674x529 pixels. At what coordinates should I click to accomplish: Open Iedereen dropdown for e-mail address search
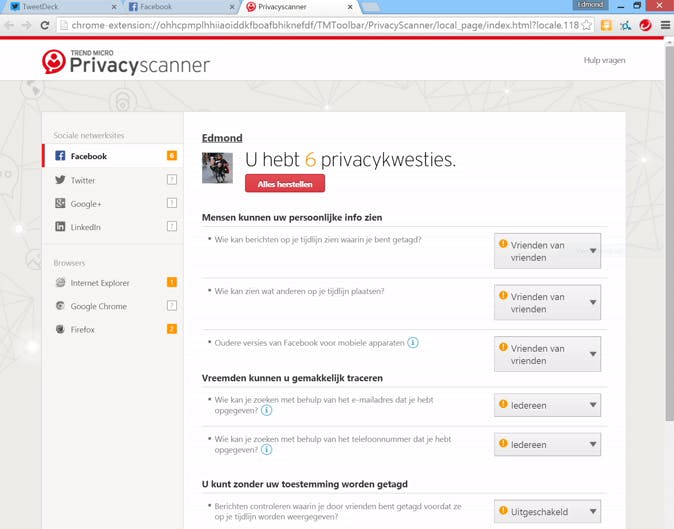[547, 405]
